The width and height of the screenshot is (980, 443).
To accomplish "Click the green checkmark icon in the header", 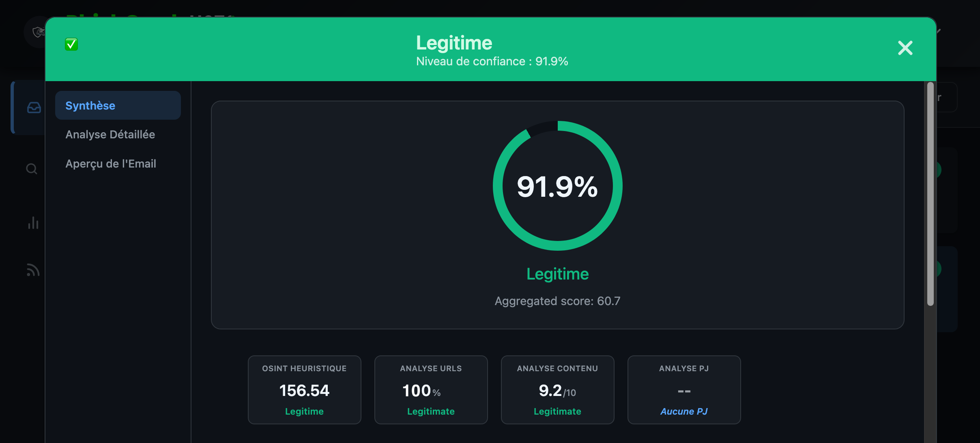I will point(71,44).
